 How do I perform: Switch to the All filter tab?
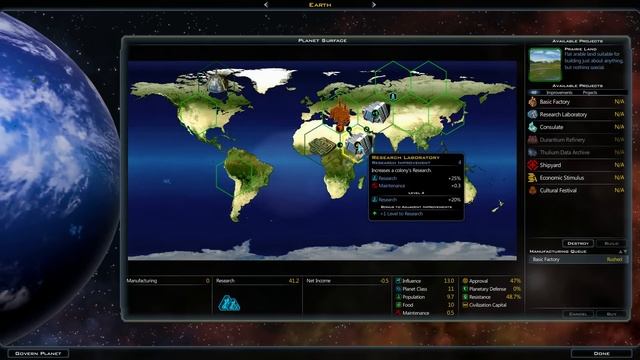(x=534, y=93)
